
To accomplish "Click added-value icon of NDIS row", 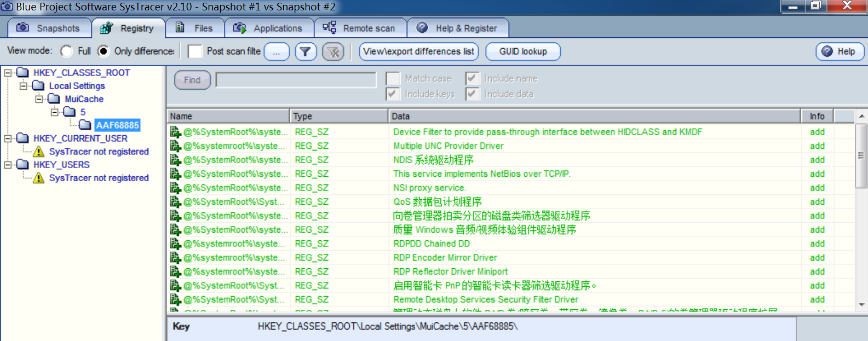I will (x=175, y=160).
